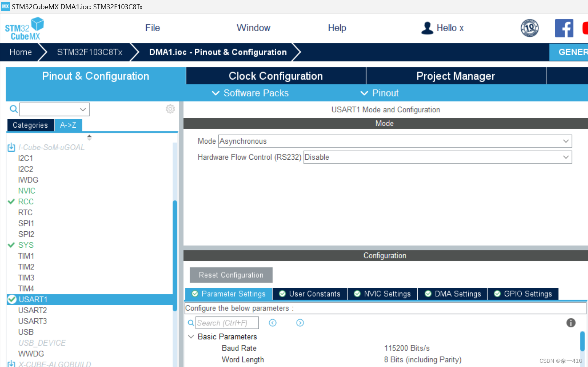Open the File menu
Screen dimensions: 588x367
coord(152,28)
